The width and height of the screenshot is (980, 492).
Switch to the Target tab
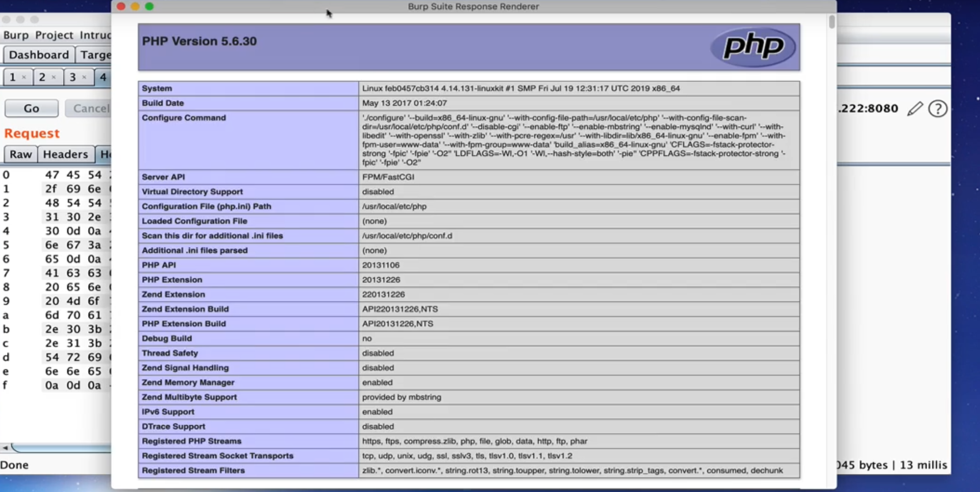tap(95, 55)
